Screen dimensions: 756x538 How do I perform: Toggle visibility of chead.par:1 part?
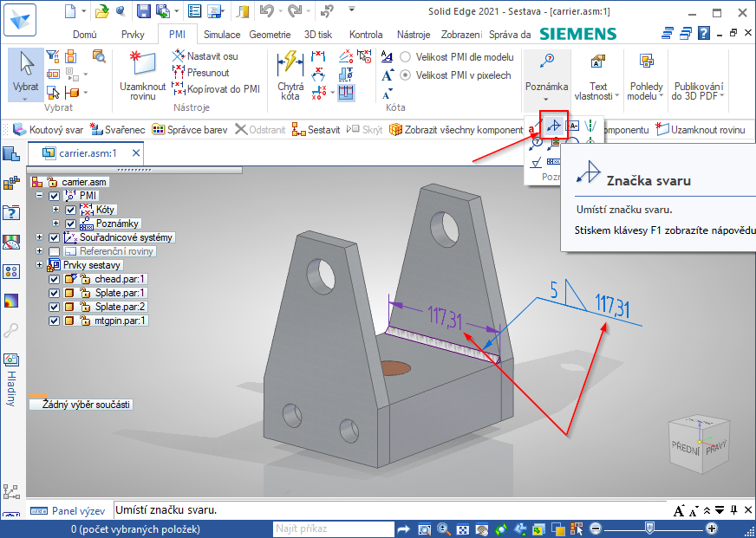coord(55,279)
